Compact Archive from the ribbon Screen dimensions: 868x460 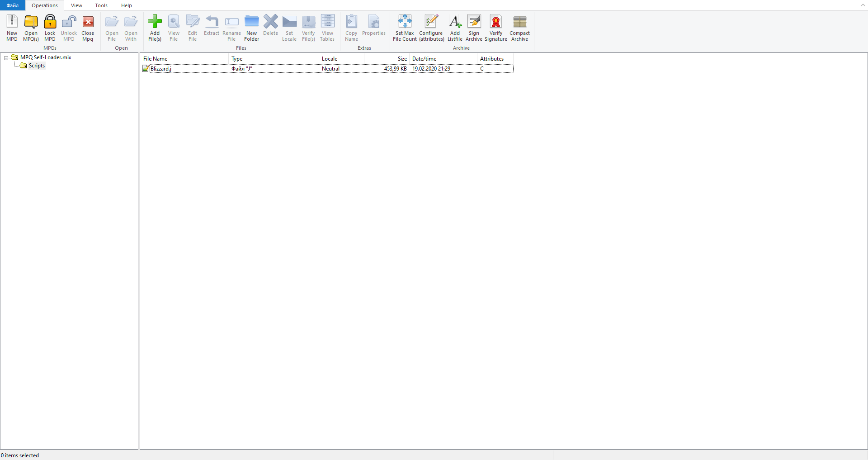(519, 28)
